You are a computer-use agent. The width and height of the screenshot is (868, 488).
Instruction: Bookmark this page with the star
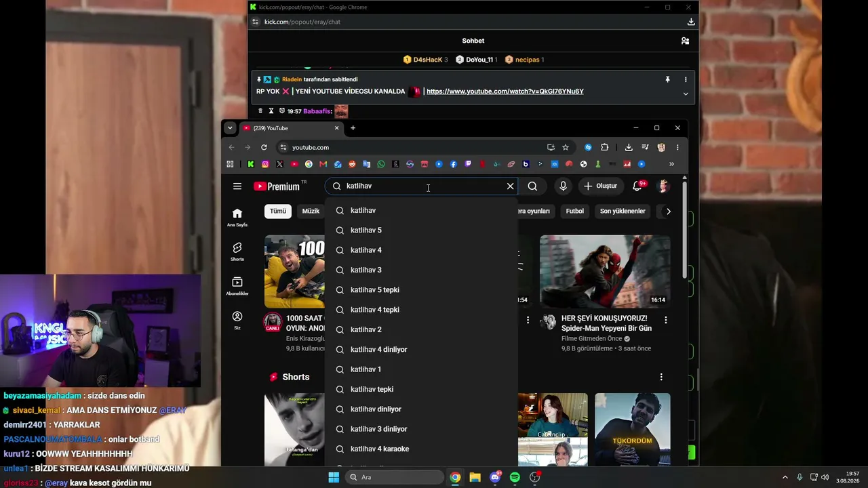pyautogui.click(x=566, y=147)
